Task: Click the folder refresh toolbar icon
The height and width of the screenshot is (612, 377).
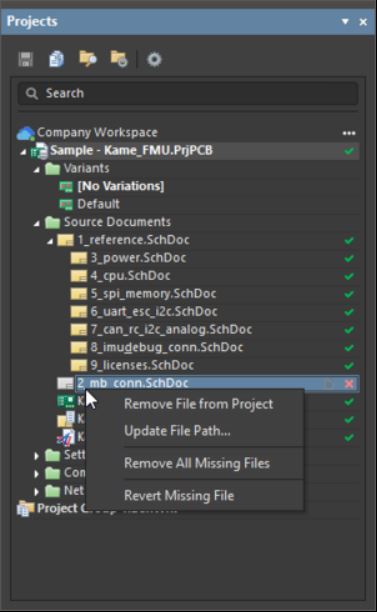Action: [119, 59]
